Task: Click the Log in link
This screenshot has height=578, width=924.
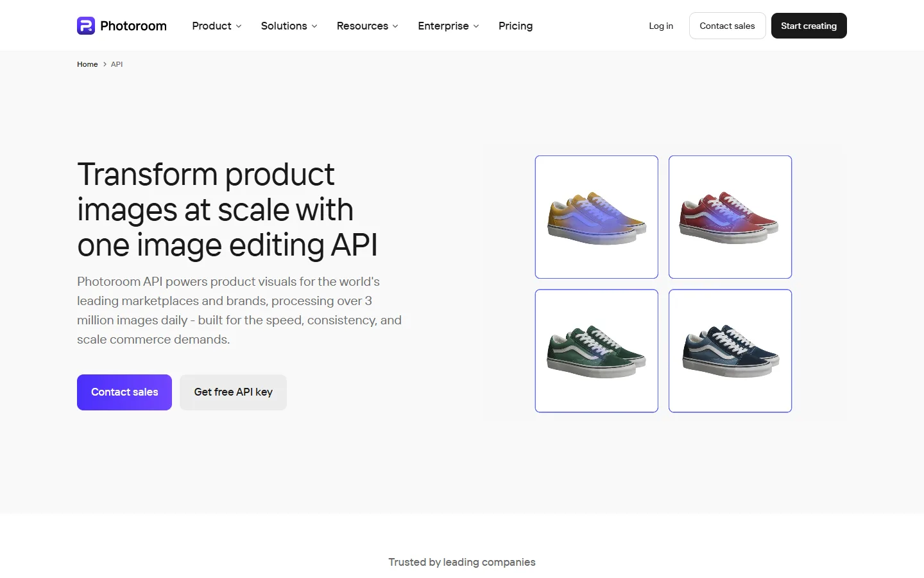Action: pyautogui.click(x=661, y=26)
